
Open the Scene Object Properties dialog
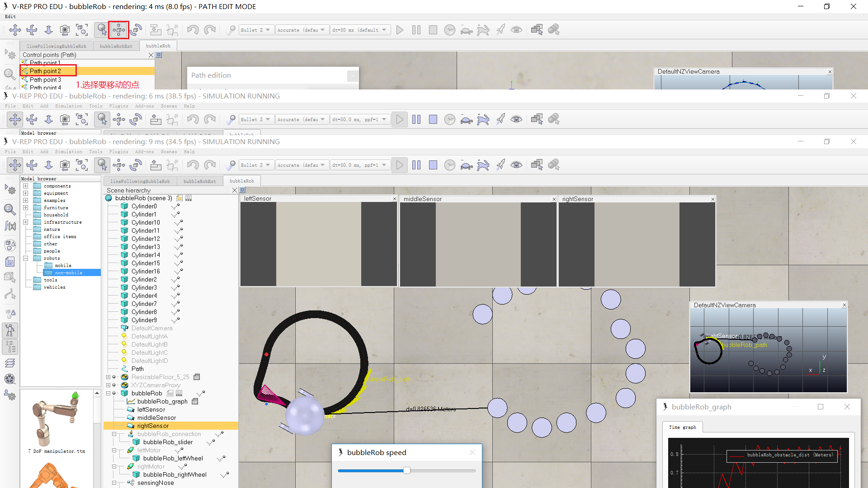coord(10,210)
